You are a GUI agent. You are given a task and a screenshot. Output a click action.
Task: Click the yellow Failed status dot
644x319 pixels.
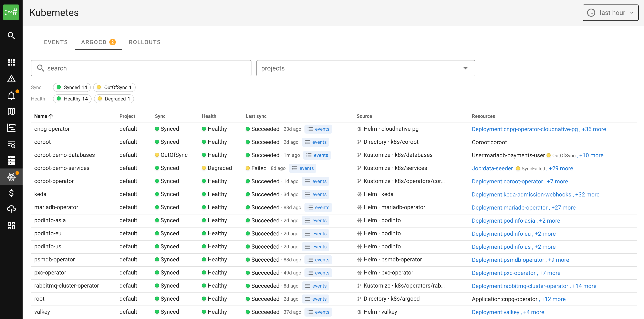(248, 168)
